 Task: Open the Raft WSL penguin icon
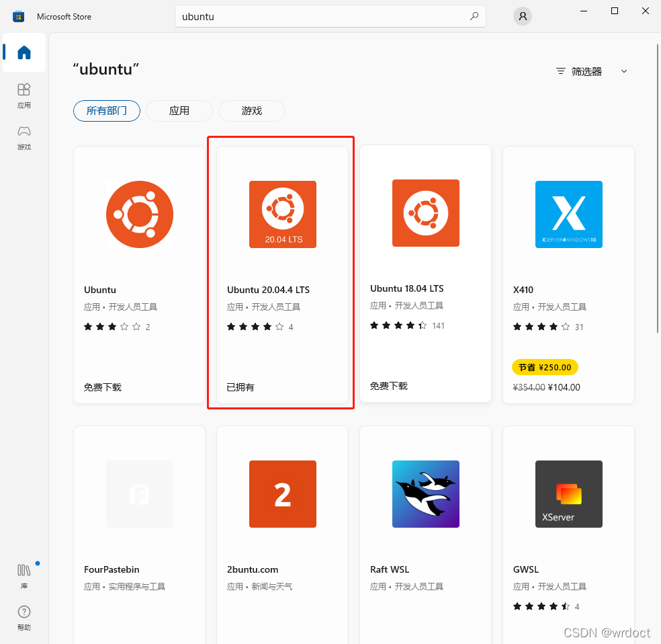[x=425, y=493]
